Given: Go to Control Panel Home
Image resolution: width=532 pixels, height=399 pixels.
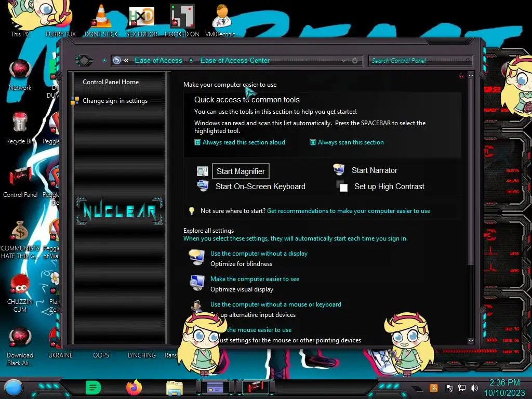Looking at the screenshot, I should (111, 82).
